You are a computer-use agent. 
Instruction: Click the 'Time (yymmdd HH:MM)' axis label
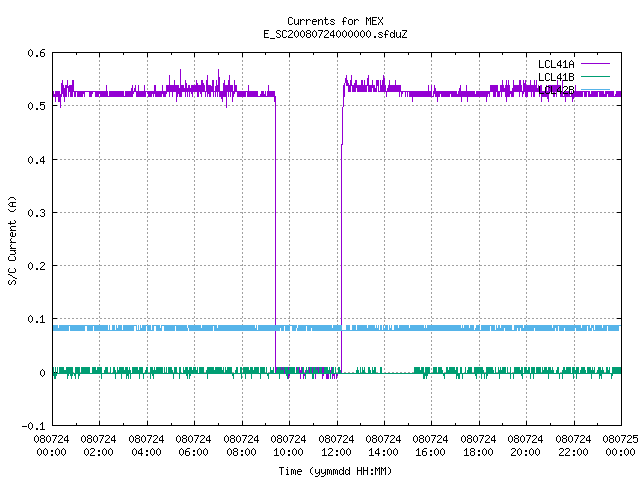(x=335, y=471)
